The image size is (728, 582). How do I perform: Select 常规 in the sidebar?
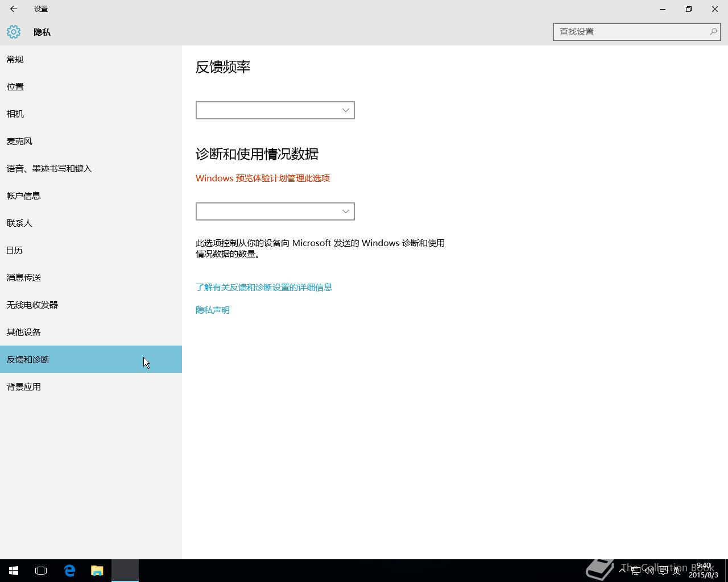(91, 59)
